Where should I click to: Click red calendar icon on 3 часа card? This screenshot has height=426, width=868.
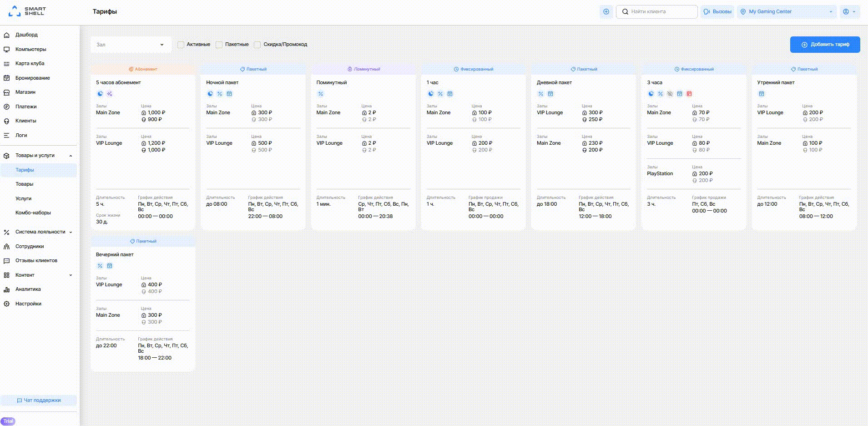click(x=689, y=94)
